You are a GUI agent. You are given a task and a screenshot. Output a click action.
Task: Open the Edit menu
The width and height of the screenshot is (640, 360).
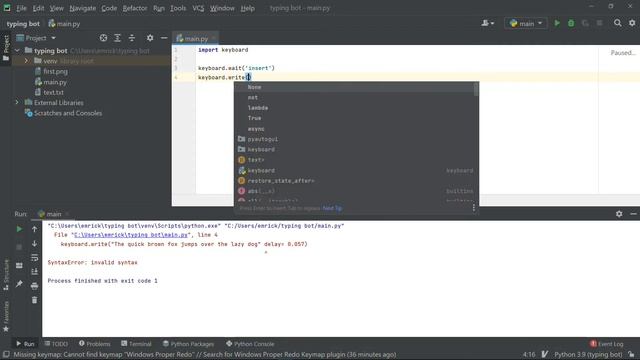pyautogui.click(x=38, y=8)
